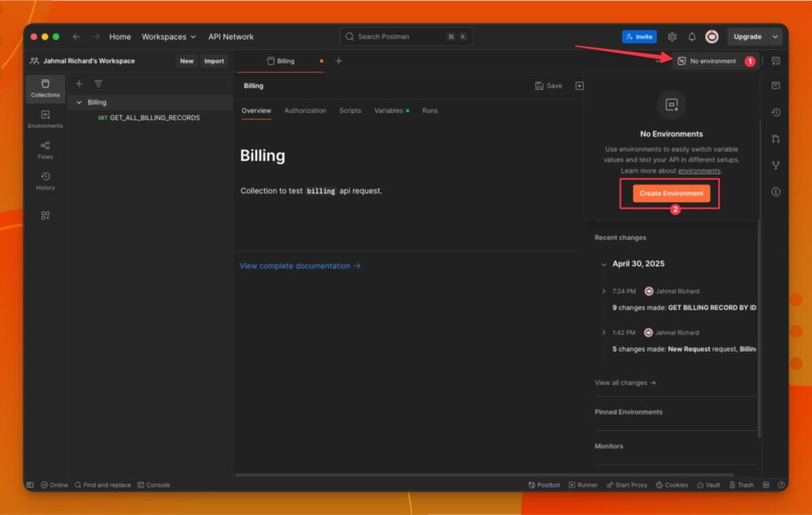Viewport: 812px width, 515px height.
Task: Collapse the Billing collection tree
Action: (x=79, y=102)
